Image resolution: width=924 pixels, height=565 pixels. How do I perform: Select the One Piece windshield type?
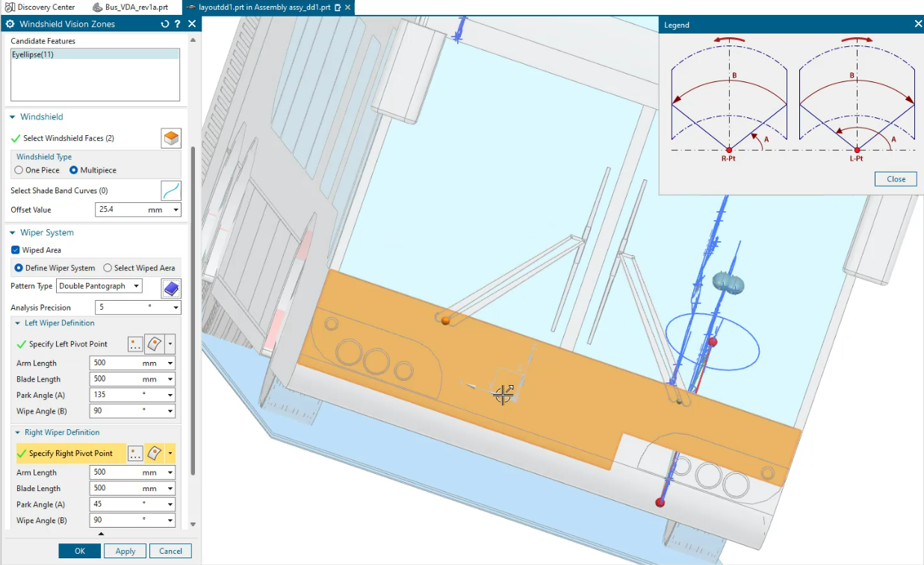(17, 169)
